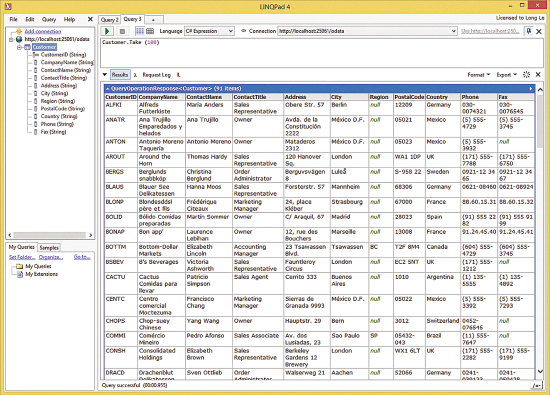Click the column icon beside Address (String)
Viewport: 550px width, 395px height.
[x=35, y=86]
